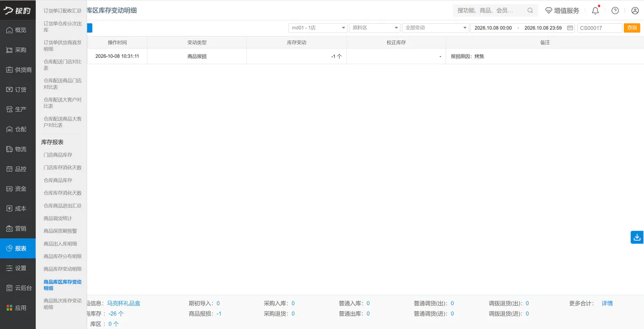Open the 全部变动 change type dropdown
The image size is (644, 329).
(435, 28)
